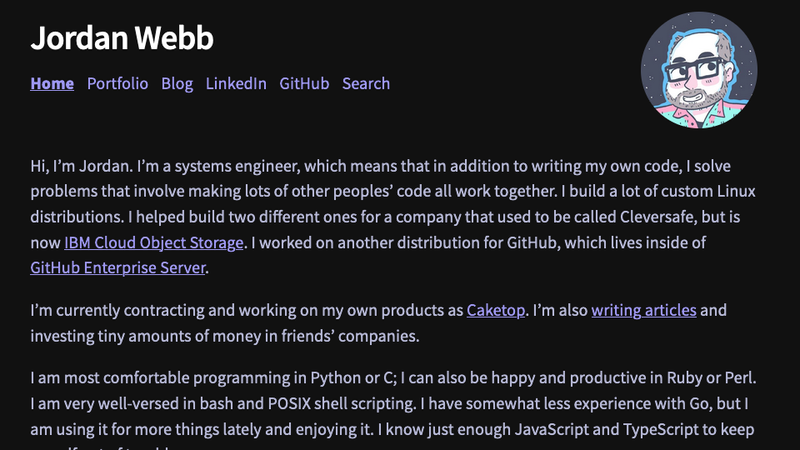Go to the Home nav link

52,84
